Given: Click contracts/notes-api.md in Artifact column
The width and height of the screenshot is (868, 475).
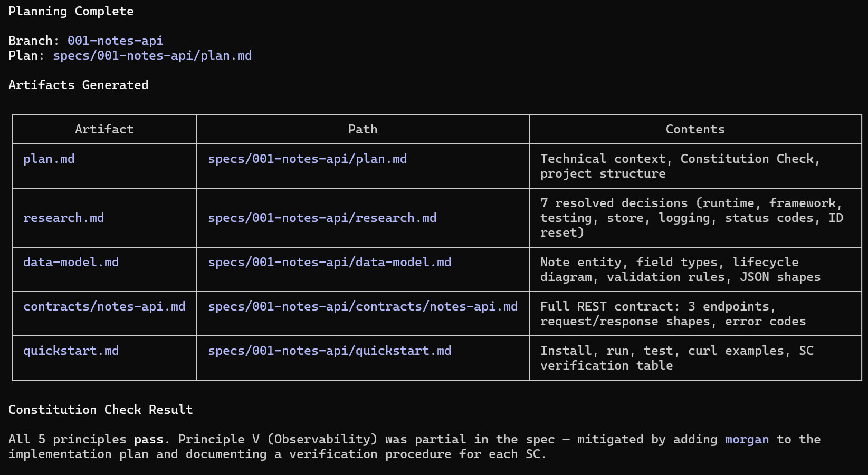Looking at the screenshot, I should click(104, 306).
